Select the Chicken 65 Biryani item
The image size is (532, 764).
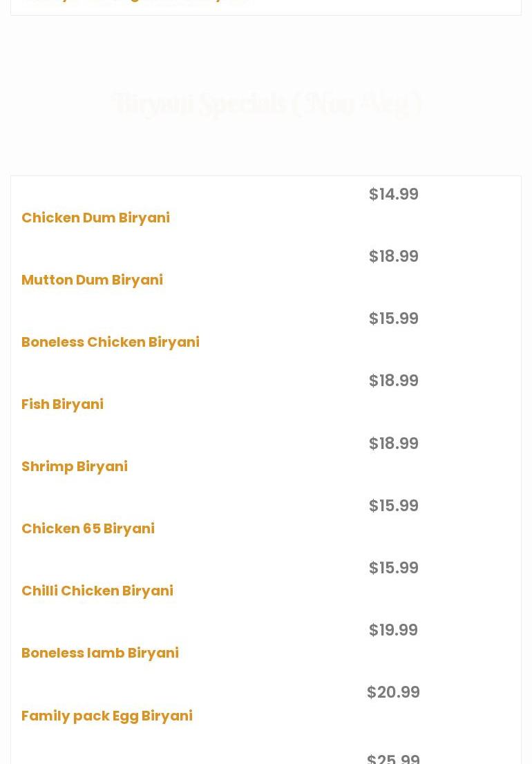[x=88, y=528]
